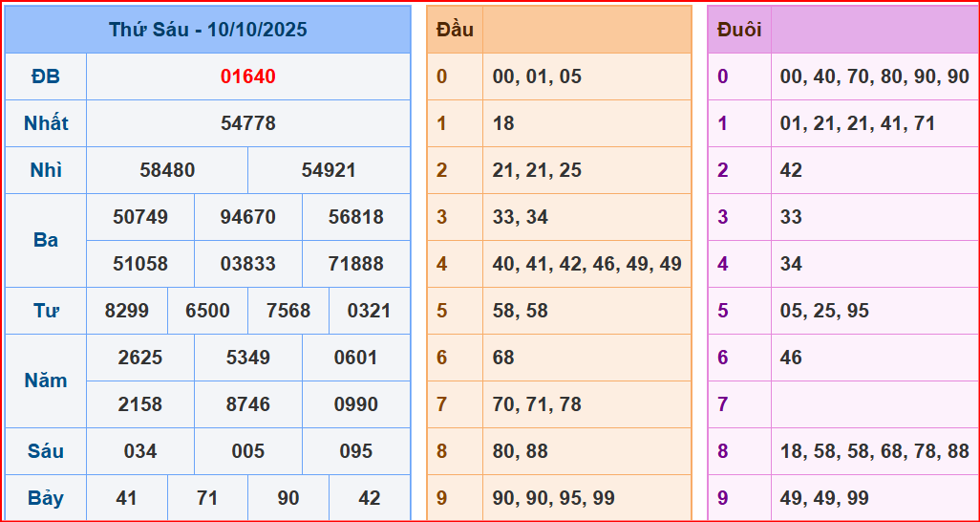The height and width of the screenshot is (522, 980).
Task: Click Đầu values 58, 58
Action: 520,311
